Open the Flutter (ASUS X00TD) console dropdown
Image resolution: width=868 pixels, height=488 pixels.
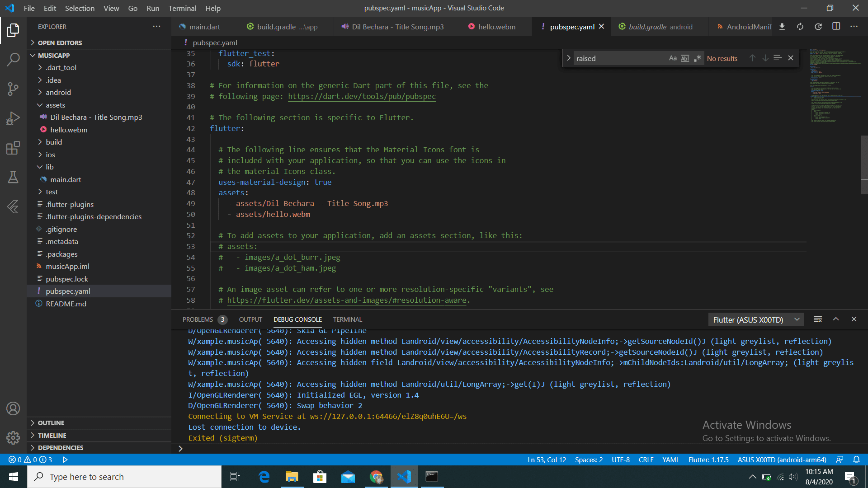756,319
